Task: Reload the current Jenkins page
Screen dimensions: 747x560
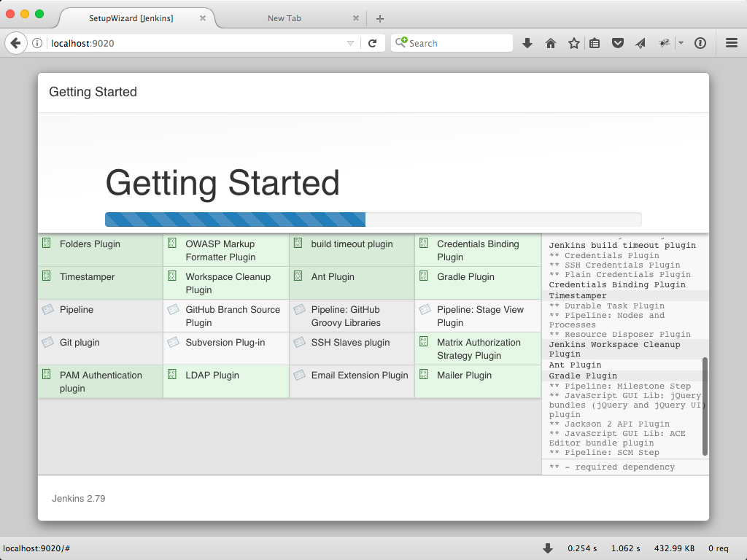Action: coord(373,43)
